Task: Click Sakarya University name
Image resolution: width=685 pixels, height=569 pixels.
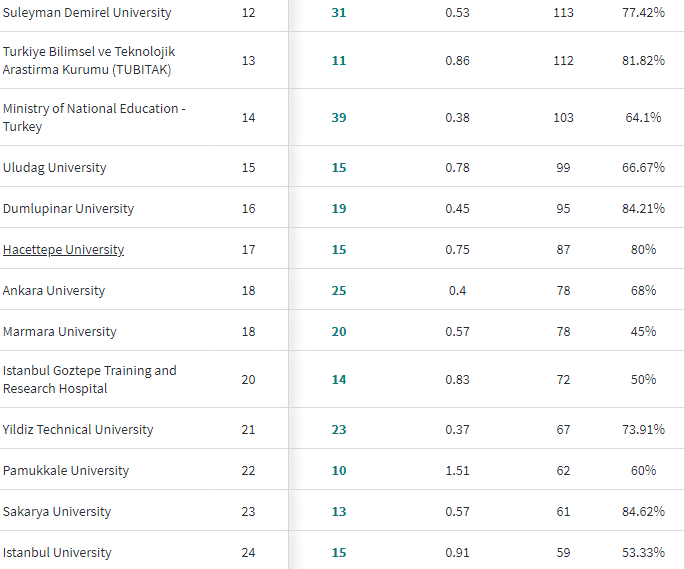Action: coord(57,512)
